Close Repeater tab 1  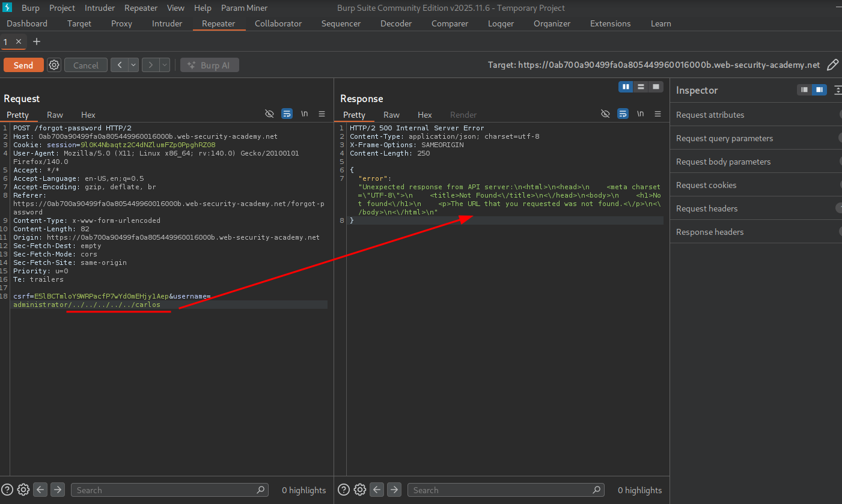coord(19,41)
